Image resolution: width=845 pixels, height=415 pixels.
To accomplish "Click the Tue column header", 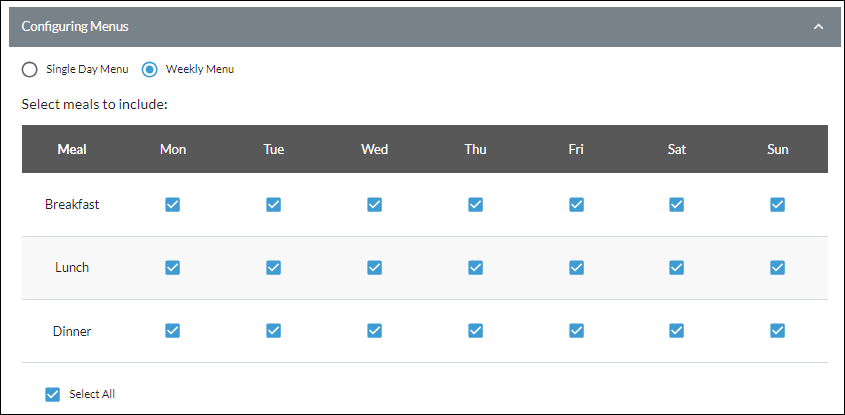I will (x=274, y=149).
